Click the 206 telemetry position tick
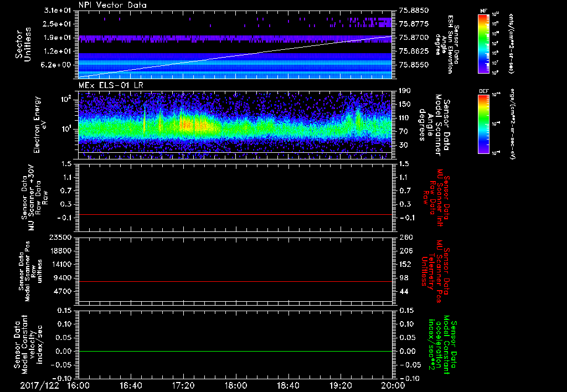The width and height of the screenshot is (567, 392). (x=405, y=251)
